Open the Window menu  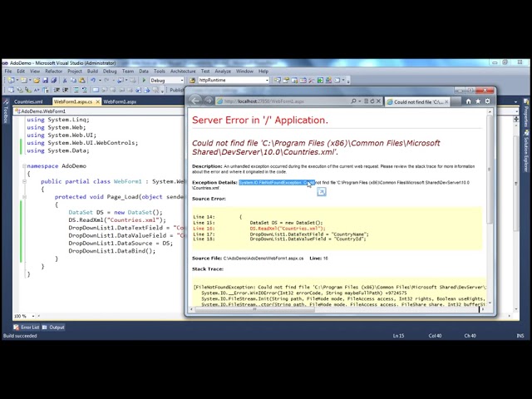244,71
